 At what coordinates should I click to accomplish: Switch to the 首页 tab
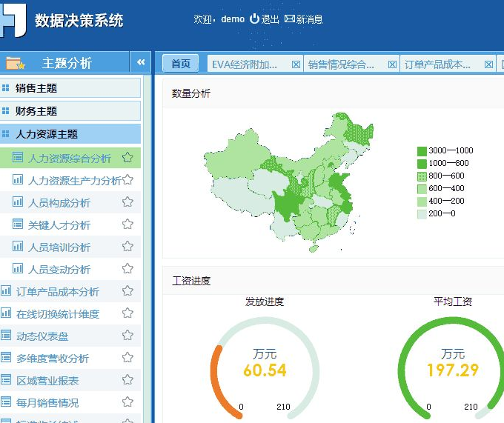pos(180,64)
